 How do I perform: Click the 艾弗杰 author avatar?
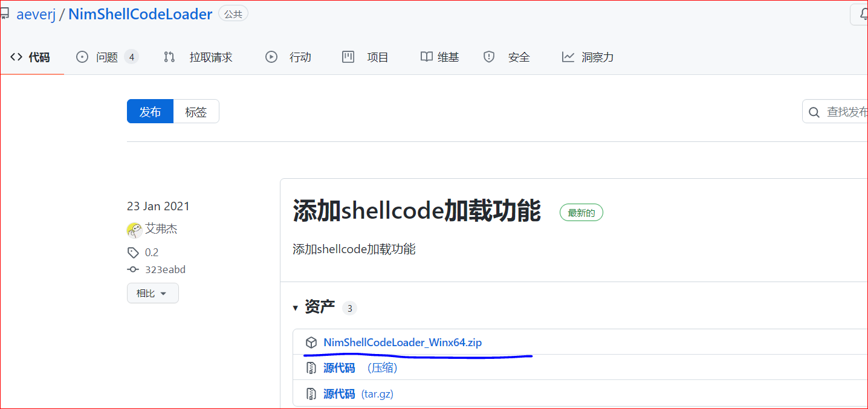[134, 230]
